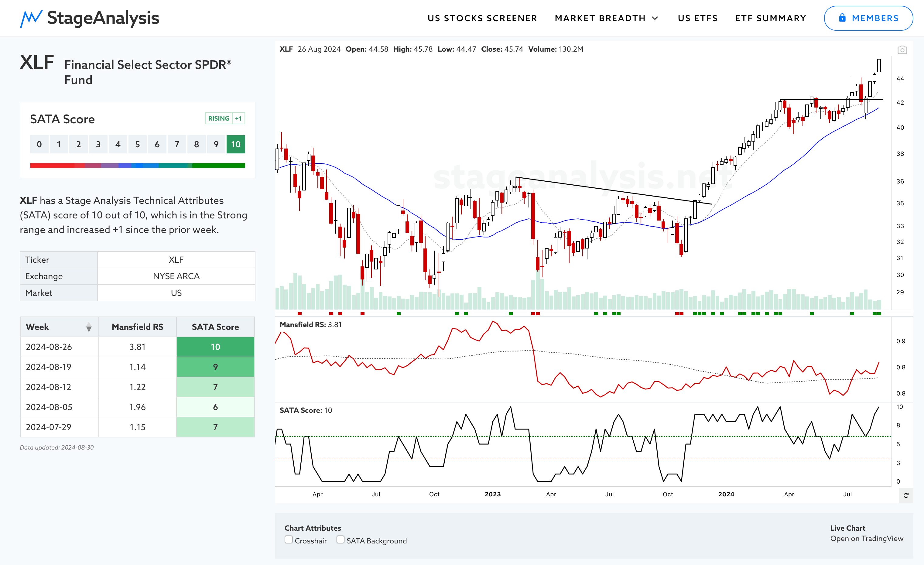Click the green SATA Score 10 cell
This screenshot has width=924, height=565.
coord(215,347)
